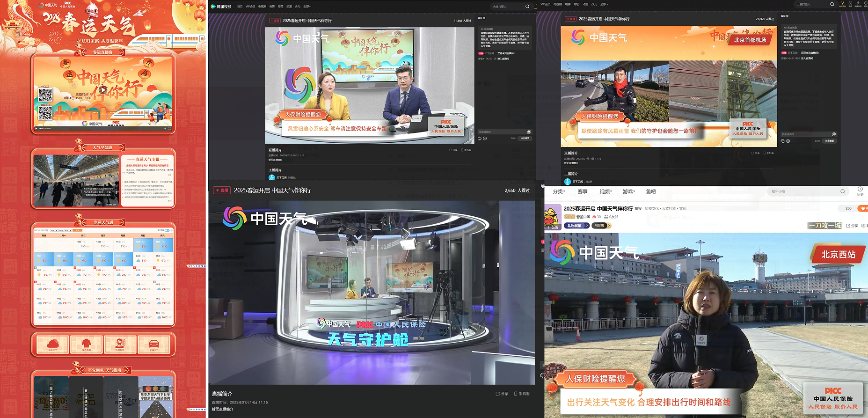868x418 pixels.
Task: Click the 腾讯视频 logo
Action: click(221, 7)
